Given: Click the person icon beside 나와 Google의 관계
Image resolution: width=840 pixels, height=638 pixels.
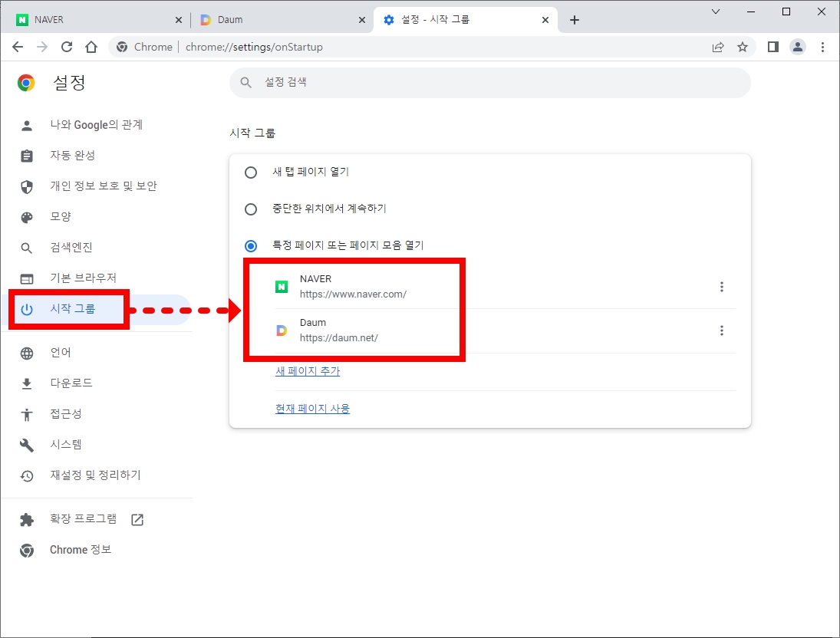Looking at the screenshot, I should click(x=26, y=126).
